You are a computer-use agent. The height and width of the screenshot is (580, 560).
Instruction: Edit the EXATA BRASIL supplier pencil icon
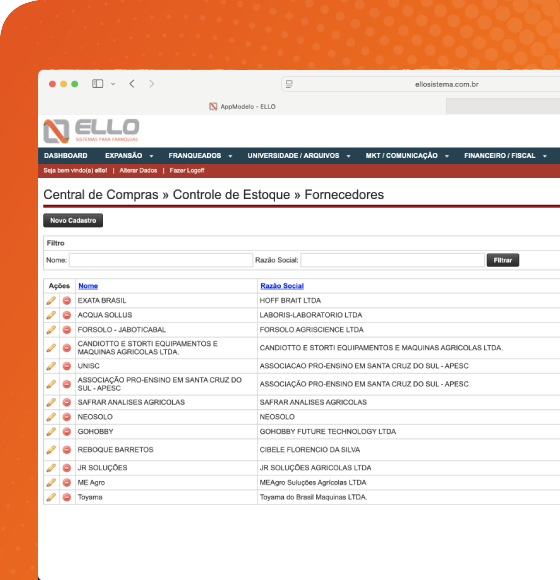51,300
